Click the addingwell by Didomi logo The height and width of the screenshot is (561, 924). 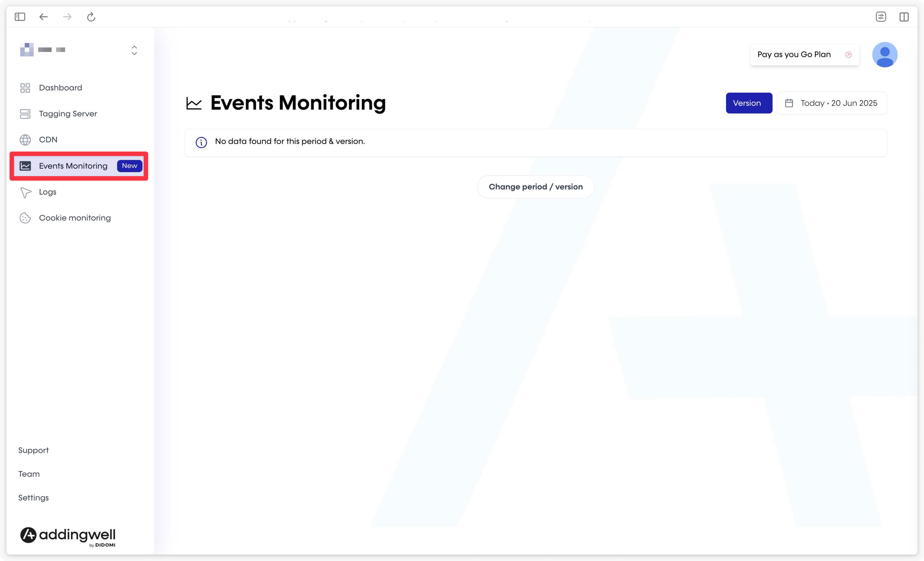(68, 537)
